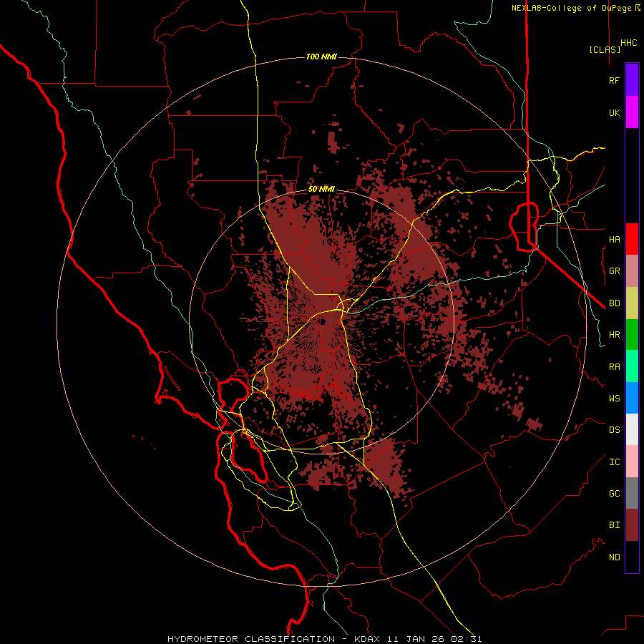Click the GR pink-brown legend swatch
Image resolution: width=644 pixels, height=644 pixels.
632,270
